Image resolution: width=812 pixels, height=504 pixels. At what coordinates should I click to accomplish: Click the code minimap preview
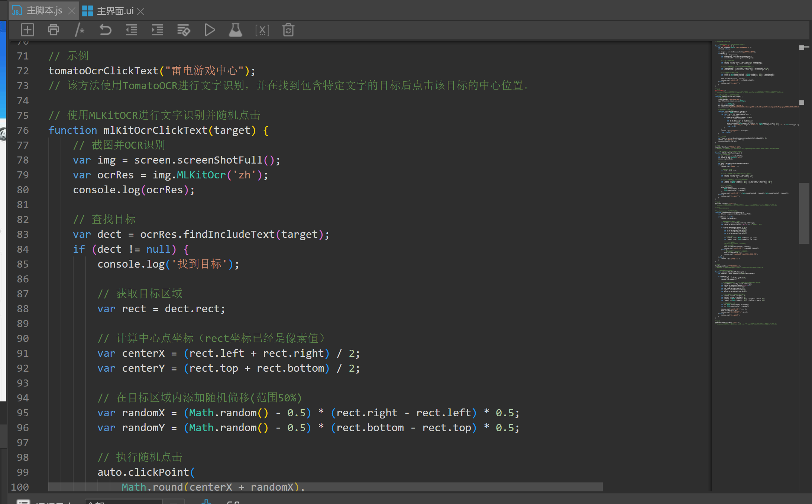point(756,182)
